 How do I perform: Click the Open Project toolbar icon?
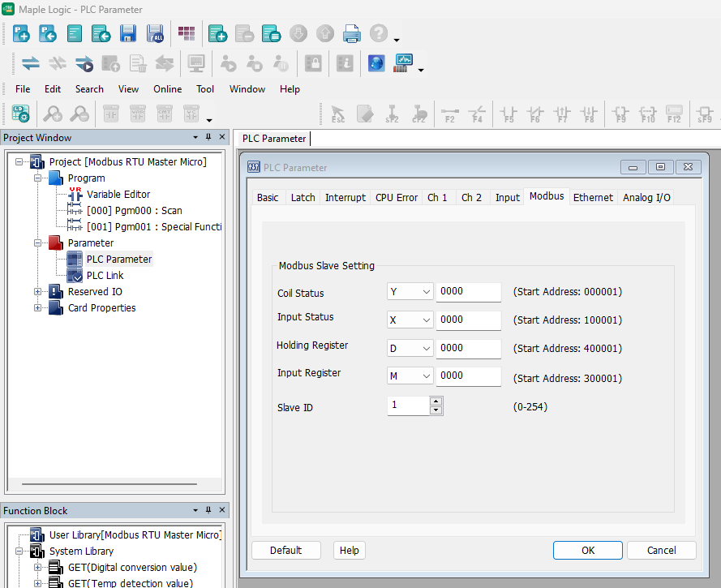point(47,33)
